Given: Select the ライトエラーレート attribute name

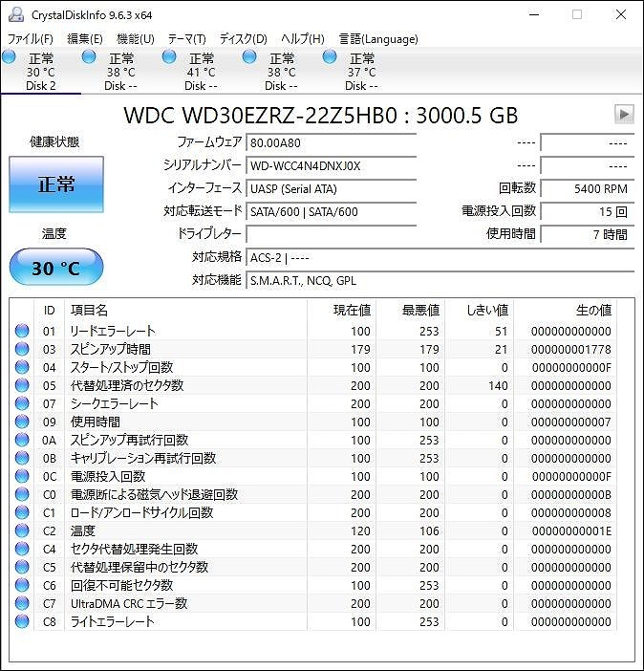Looking at the screenshot, I should click(x=112, y=622).
